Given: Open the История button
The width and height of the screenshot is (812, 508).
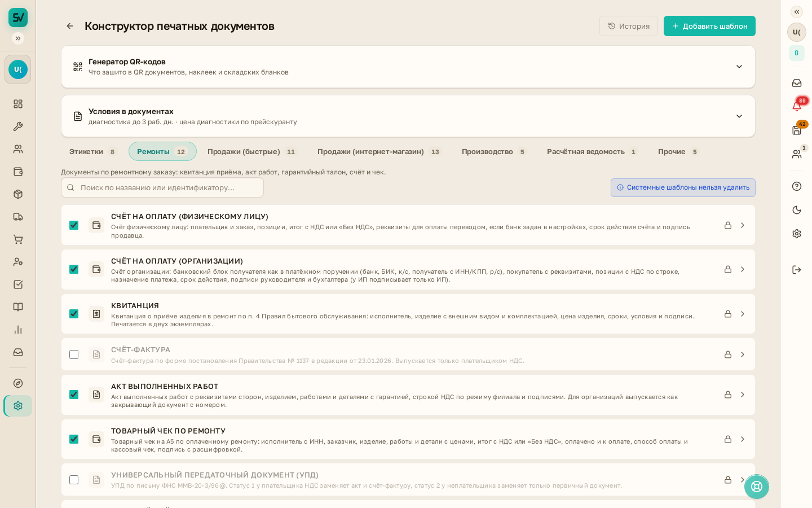Looking at the screenshot, I should (629, 26).
